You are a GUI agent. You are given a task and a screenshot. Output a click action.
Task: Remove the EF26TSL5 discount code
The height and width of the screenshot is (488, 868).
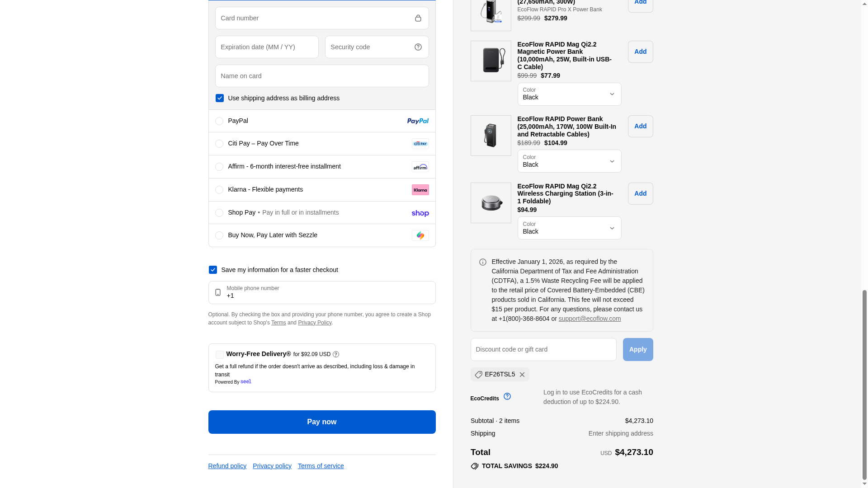coord(522,375)
